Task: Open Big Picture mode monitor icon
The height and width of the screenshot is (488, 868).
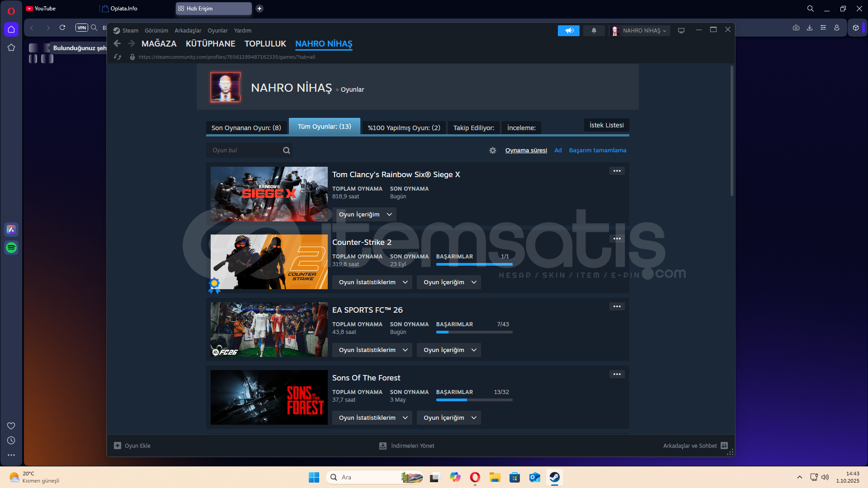Action: pyautogui.click(x=681, y=31)
